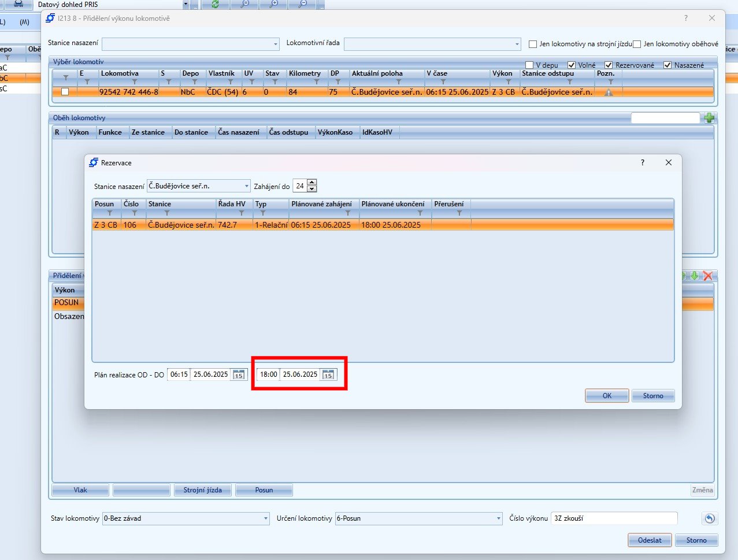The image size is (738, 560).
Task: Open the Stav lokomotivy dropdown
Action: [266, 518]
